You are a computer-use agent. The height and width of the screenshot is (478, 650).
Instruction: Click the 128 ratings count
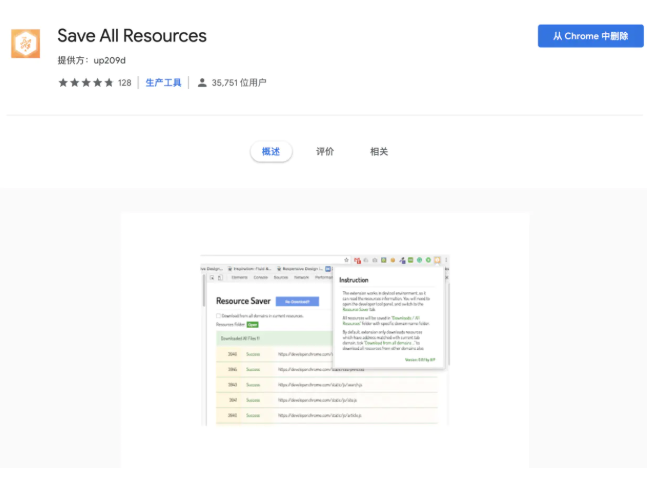(124, 83)
